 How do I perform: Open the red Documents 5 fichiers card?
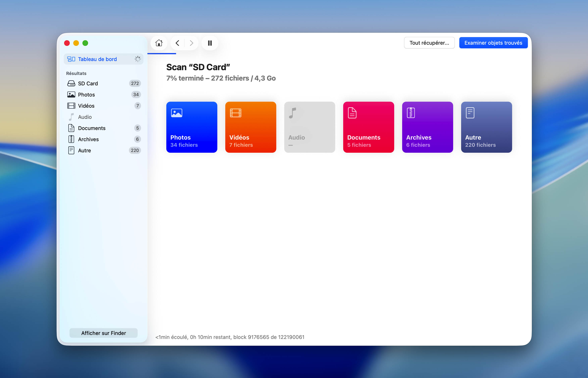tap(368, 127)
